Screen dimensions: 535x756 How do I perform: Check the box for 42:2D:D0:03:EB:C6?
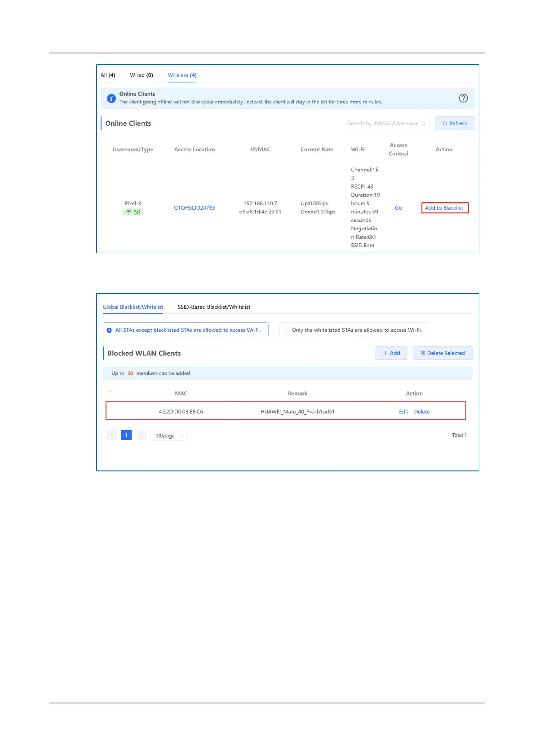111,412
